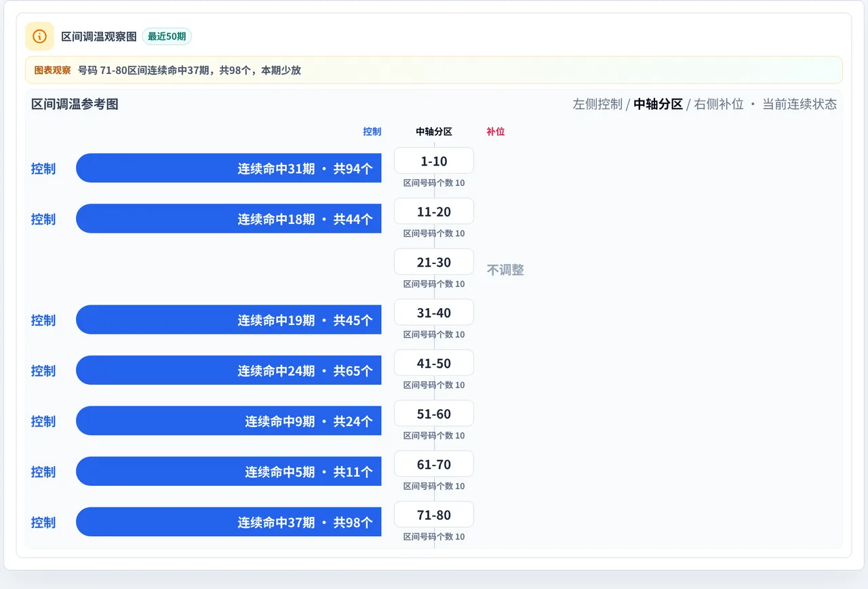Select the 61-70 range box
The height and width of the screenshot is (589, 868).
pyautogui.click(x=434, y=464)
